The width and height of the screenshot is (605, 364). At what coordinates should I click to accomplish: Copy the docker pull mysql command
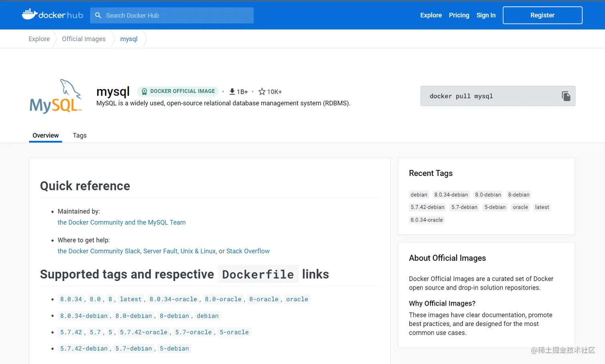[566, 96]
